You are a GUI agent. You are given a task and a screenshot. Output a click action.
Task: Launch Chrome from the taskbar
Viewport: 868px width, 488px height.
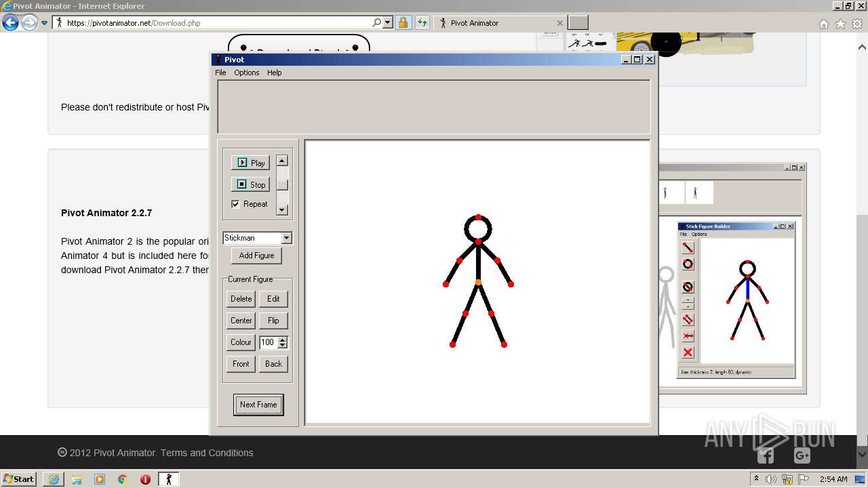click(x=122, y=479)
